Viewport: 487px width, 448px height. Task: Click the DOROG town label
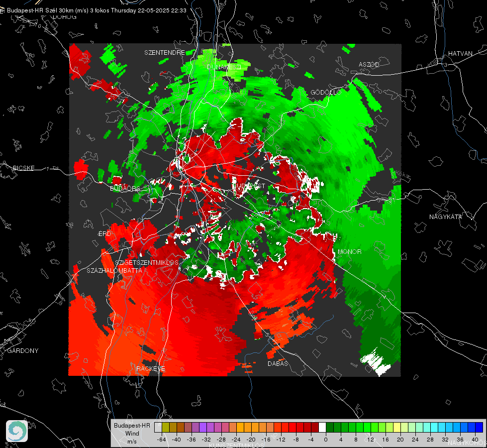[x=65, y=17]
